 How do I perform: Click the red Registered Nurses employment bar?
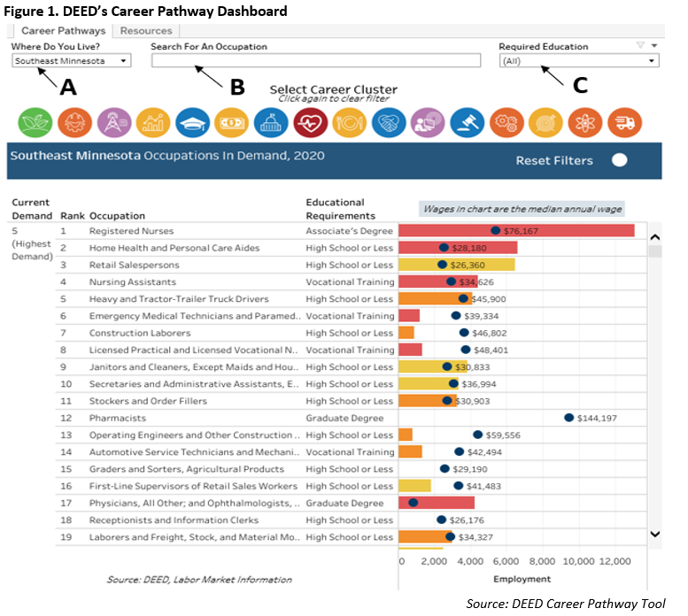[516, 231]
